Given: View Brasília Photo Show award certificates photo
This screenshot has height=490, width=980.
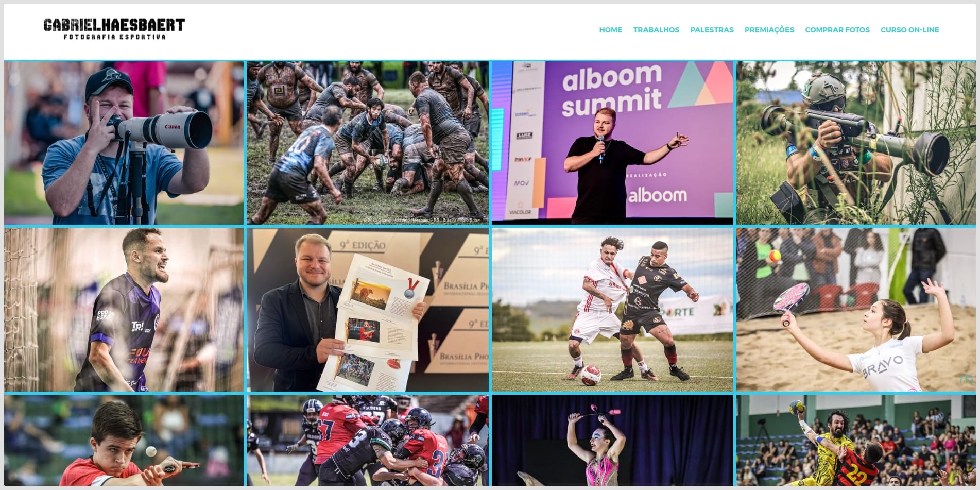Looking at the screenshot, I should point(367,310).
